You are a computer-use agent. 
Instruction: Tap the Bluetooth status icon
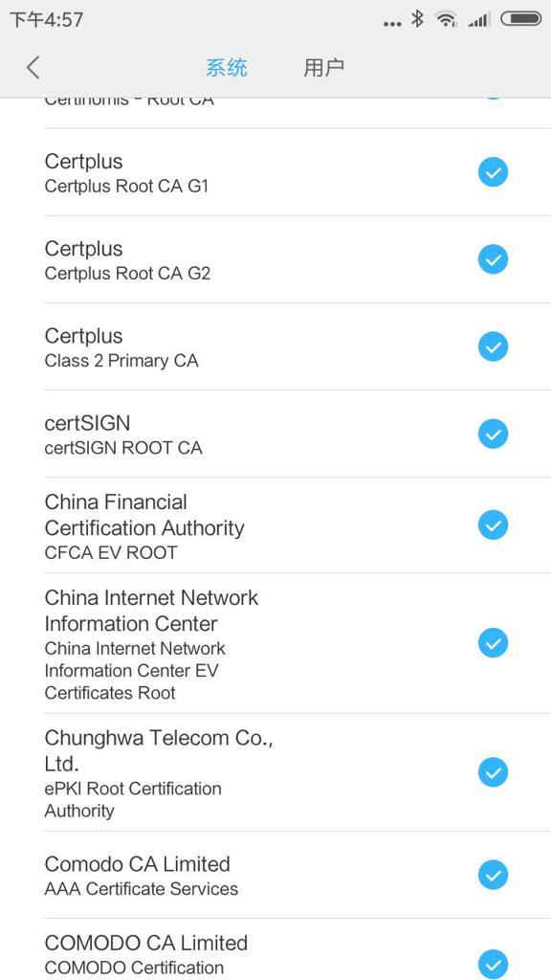417,19
